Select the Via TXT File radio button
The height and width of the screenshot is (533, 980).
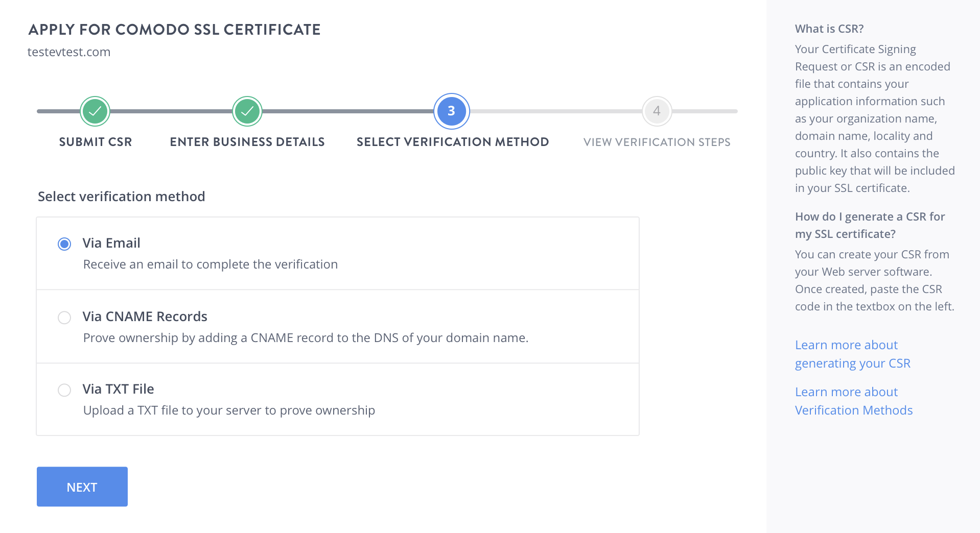click(x=64, y=390)
